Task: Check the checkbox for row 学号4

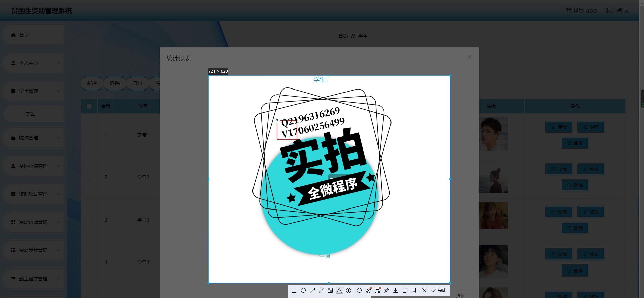Action: 89,262
